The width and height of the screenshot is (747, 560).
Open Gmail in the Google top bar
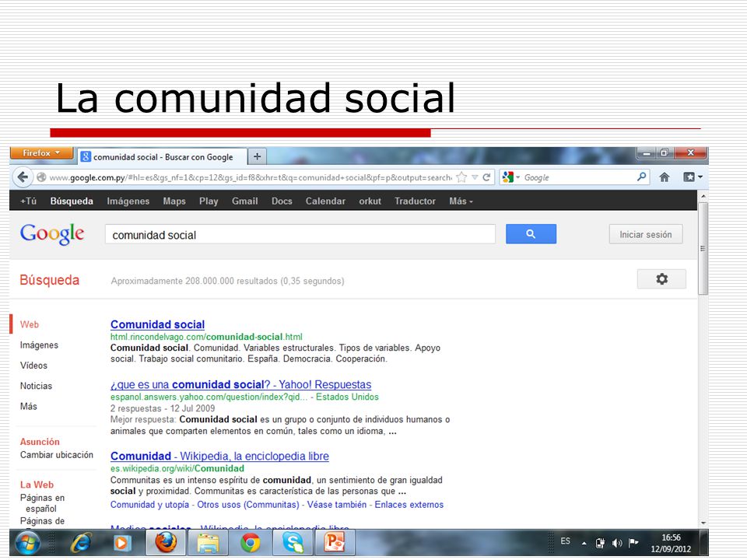[245, 201]
